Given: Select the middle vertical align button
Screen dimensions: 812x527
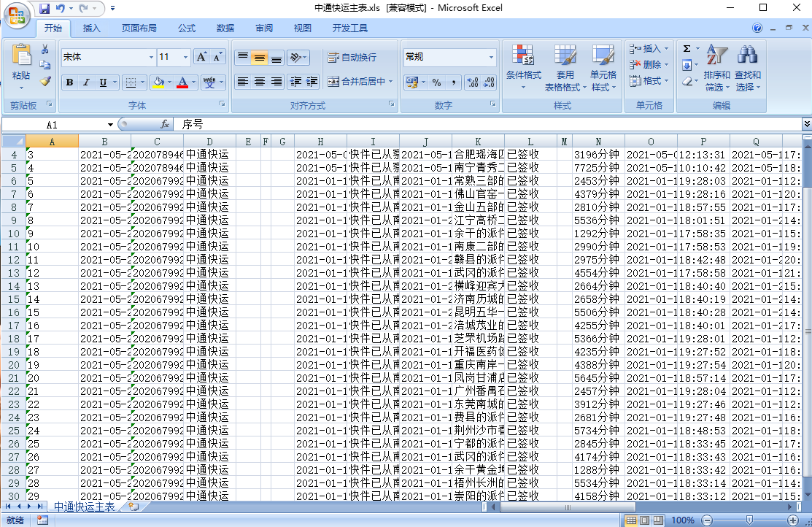Looking at the screenshot, I should point(260,57).
